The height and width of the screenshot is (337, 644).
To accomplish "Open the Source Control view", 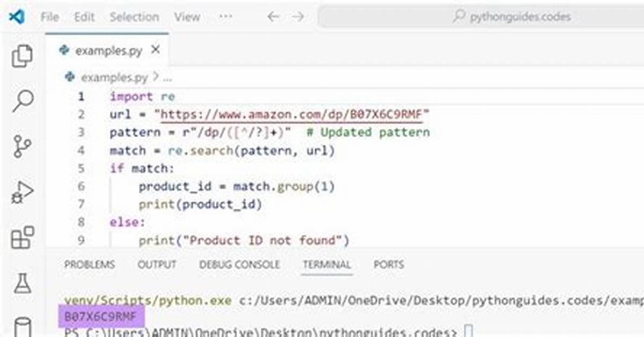I will click(x=23, y=146).
